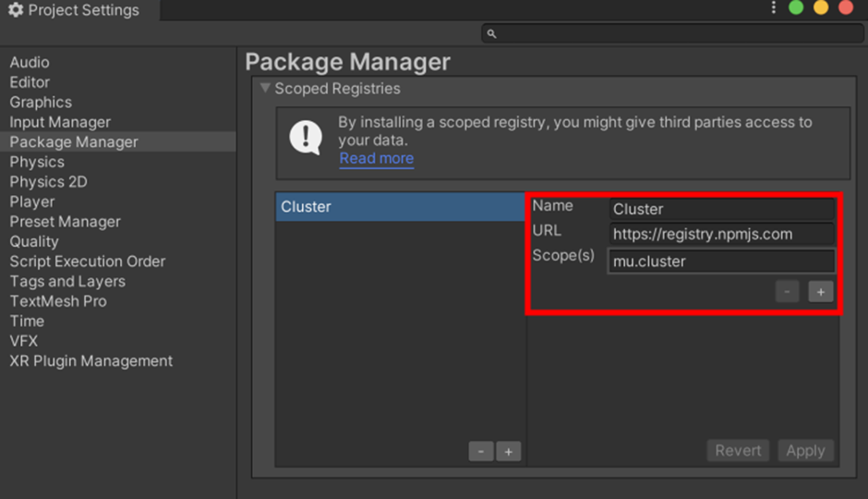Click the search magnifier icon
This screenshot has width=868, height=499.
click(492, 33)
